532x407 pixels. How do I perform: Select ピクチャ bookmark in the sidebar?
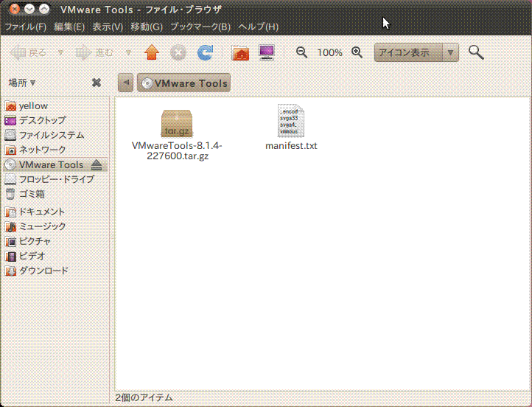pyautogui.click(x=56, y=241)
